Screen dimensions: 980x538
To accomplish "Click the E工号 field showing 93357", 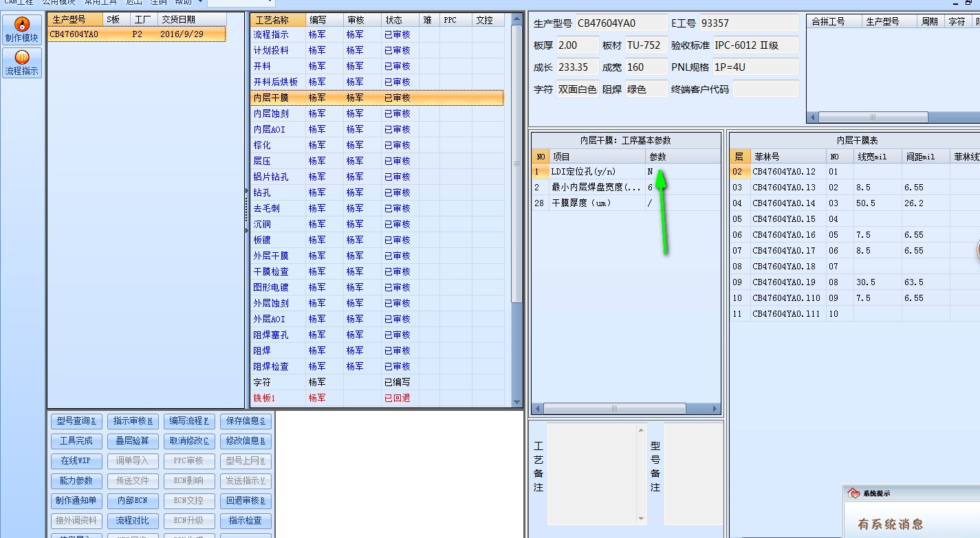I will tap(749, 23).
